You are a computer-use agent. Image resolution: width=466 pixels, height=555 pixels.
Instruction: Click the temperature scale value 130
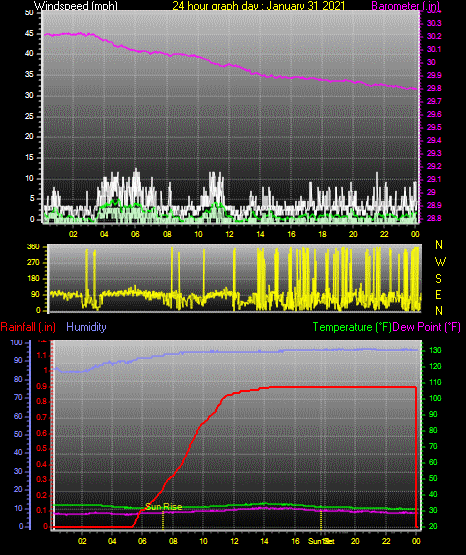click(x=435, y=350)
